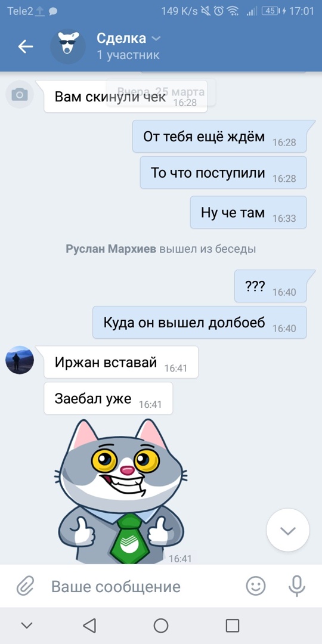The image size is (322, 644).
Task: Tap the Android home circle button
Action: click(160, 626)
